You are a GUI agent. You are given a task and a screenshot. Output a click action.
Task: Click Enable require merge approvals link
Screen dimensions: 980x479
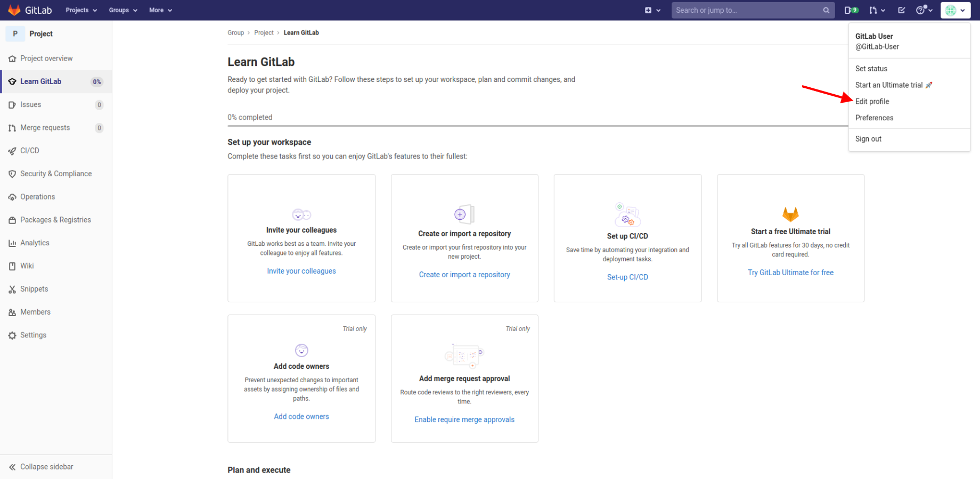click(464, 419)
